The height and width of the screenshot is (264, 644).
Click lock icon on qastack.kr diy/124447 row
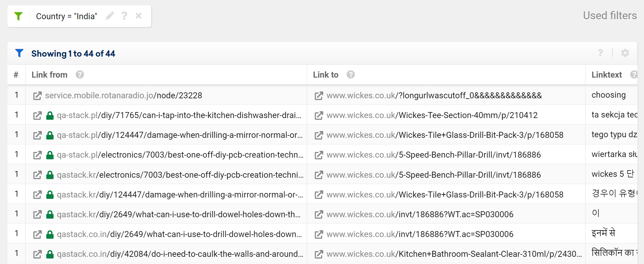click(50, 195)
